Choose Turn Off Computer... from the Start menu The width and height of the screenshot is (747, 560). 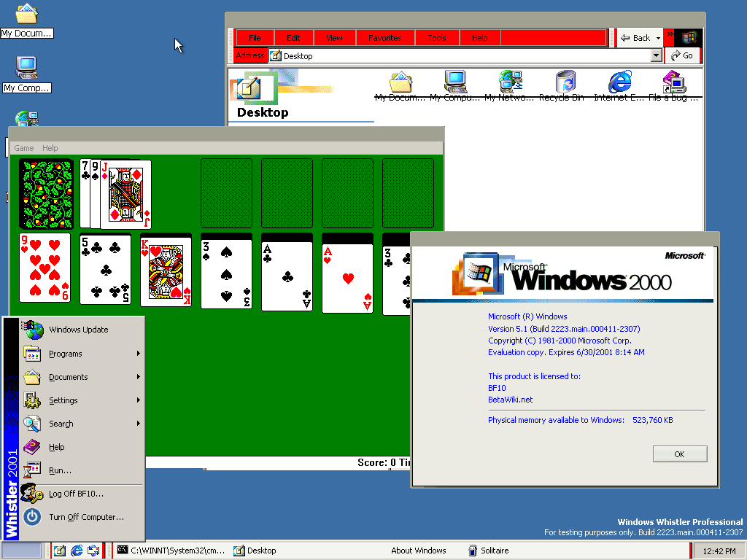pyautogui.click(x=82, y=517)
